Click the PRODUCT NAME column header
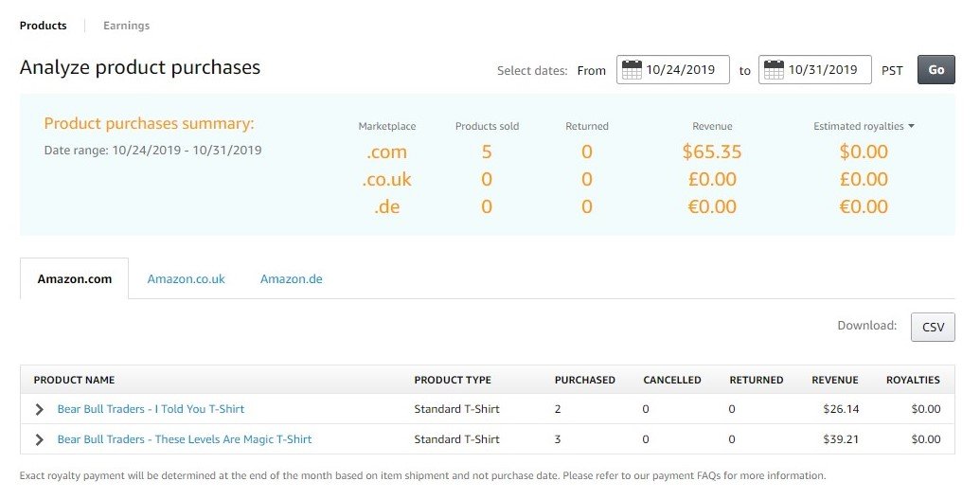This screenshot has width=980, height=499. (x=75, y=381)
